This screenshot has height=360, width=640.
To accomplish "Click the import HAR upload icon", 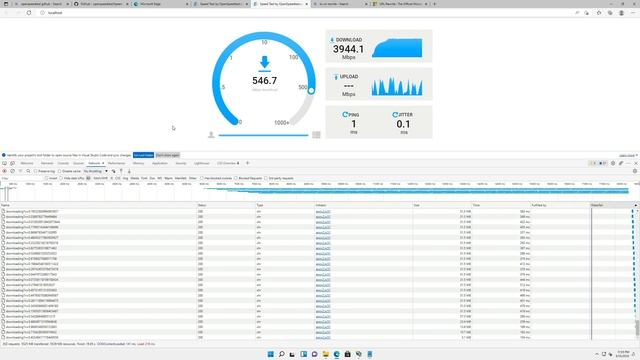I will (x=121, y=171).
